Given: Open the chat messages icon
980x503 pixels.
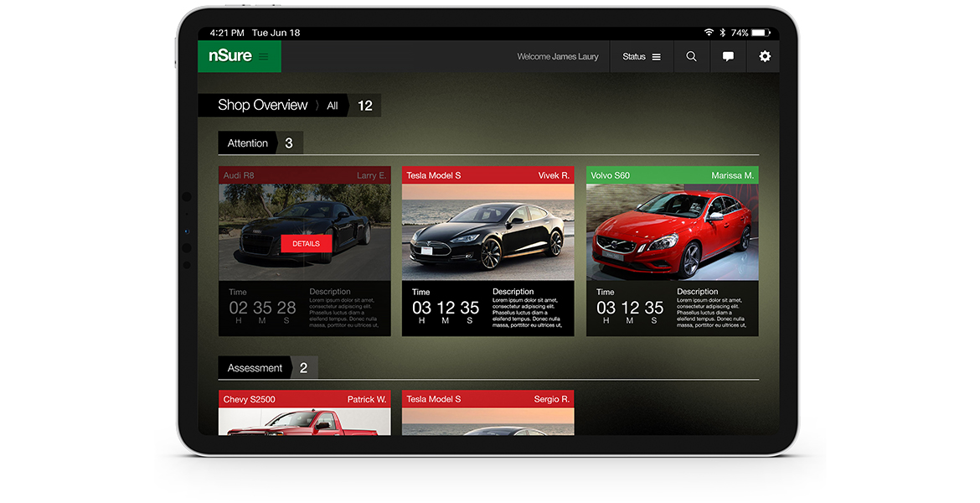Looking at the screenshot, I should point(728,56).
